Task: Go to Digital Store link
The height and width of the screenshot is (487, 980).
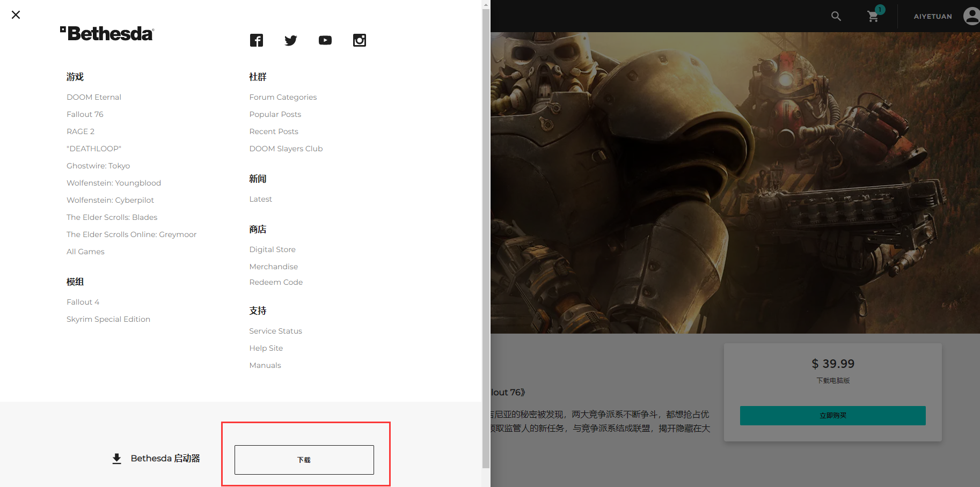Action: coord(272,249)
